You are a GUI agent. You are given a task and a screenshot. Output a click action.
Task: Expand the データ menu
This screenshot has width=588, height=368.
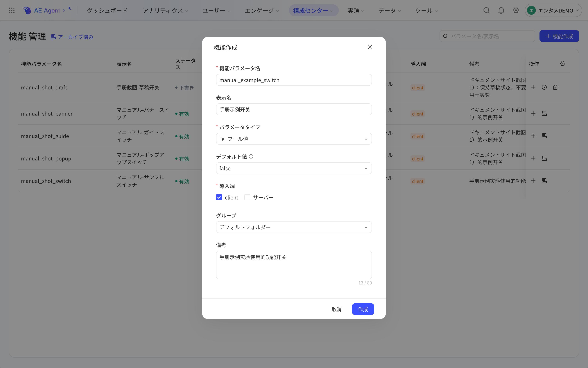point(390,10)
